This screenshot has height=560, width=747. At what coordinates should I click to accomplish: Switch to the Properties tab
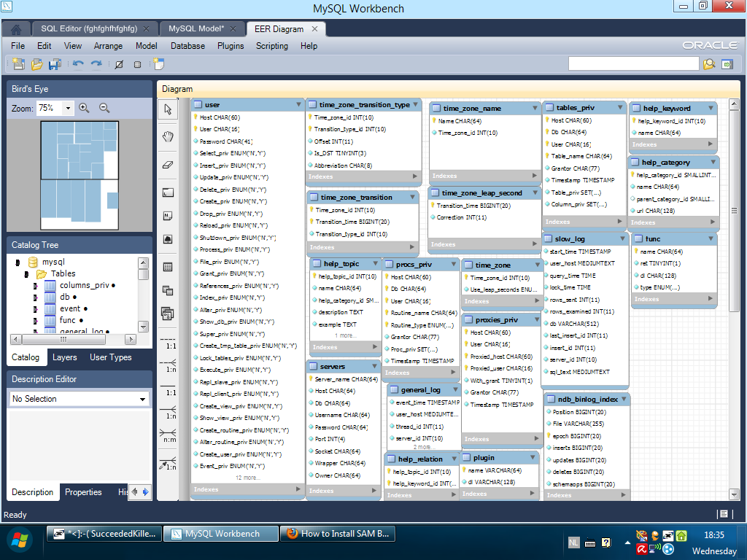click(83, 492)
